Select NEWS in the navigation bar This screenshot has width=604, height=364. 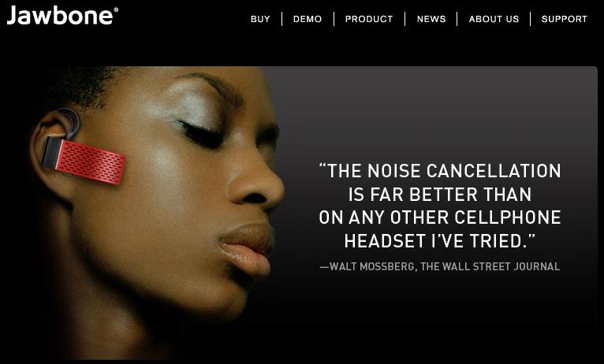(x=431, y=19)
